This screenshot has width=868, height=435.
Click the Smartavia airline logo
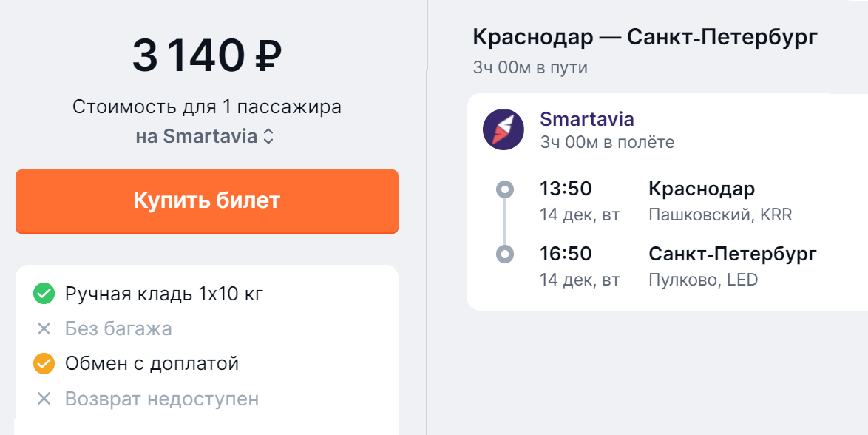tap(503, 128)
